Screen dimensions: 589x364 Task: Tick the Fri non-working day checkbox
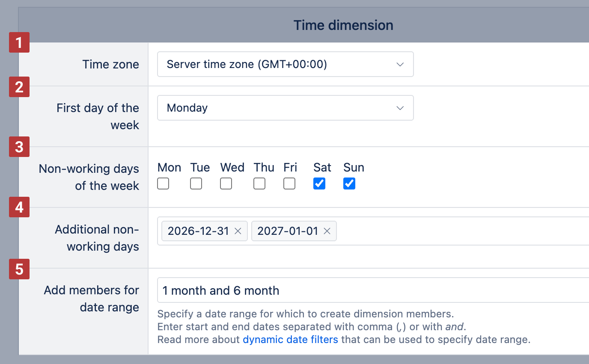(x=289, y=184)
